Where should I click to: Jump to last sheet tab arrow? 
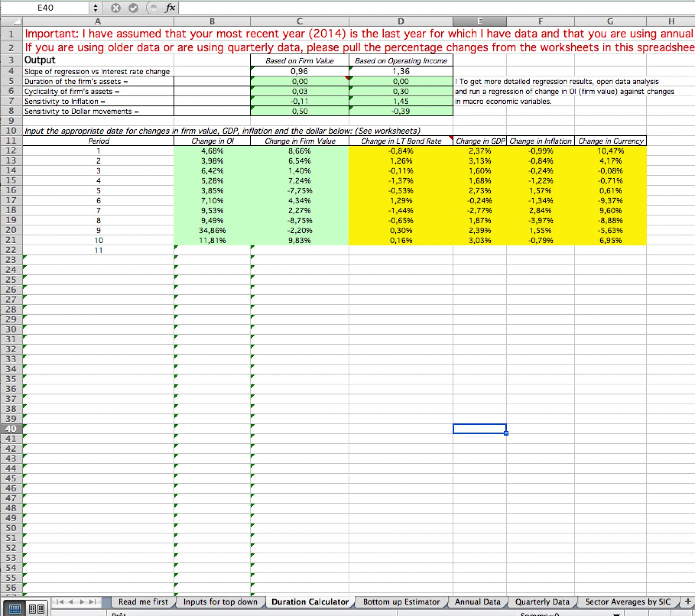[x=93, y=602]
